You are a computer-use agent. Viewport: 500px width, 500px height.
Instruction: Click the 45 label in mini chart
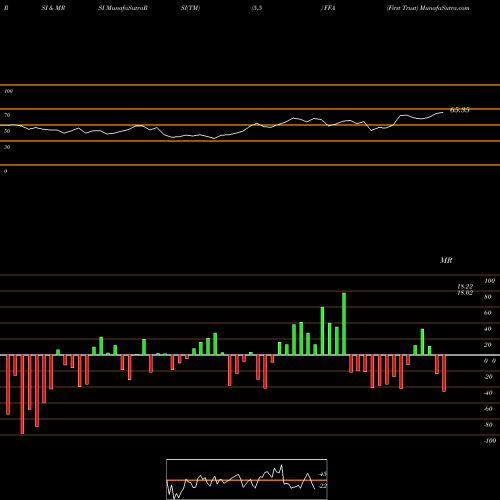(x=323, y=474)
